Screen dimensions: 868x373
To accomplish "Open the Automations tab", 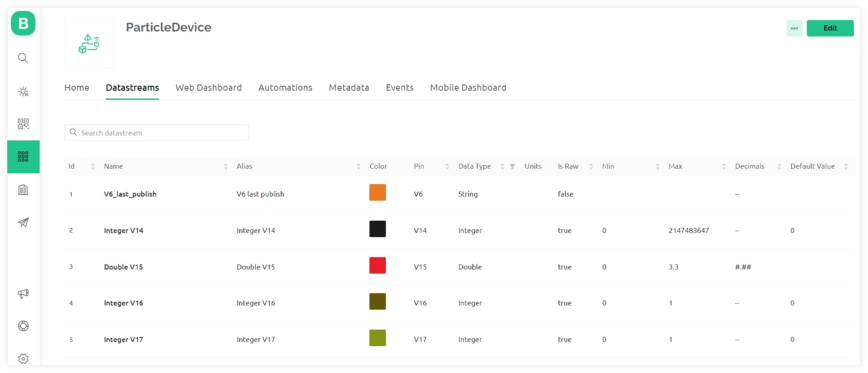I will tap(285, 88).
